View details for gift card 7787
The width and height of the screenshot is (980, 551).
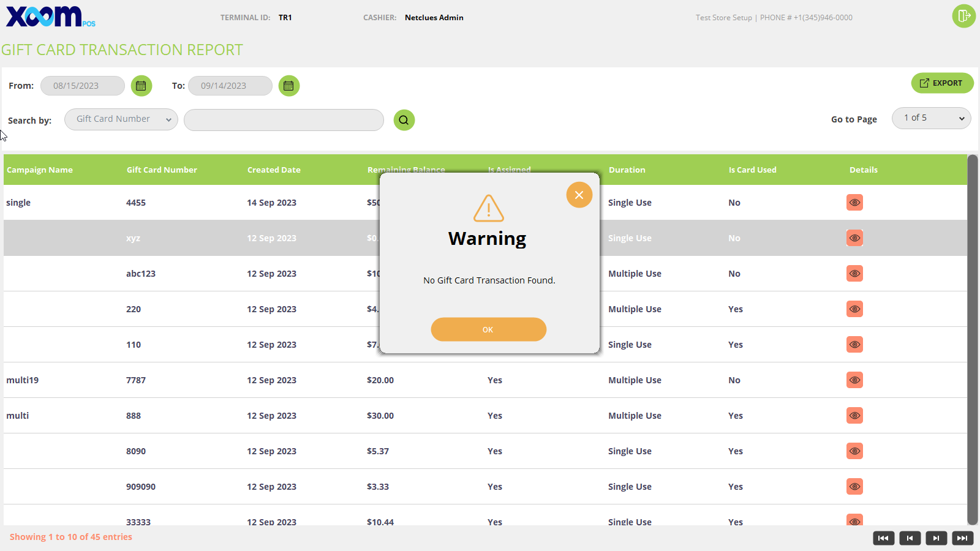coord(854,380)
